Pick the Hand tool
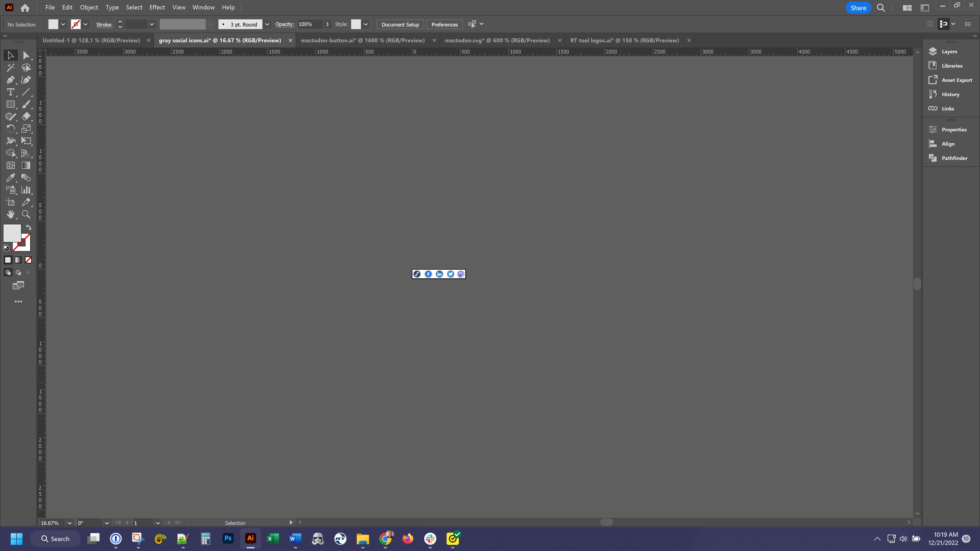The image size is (980, 551). (10, 215)
